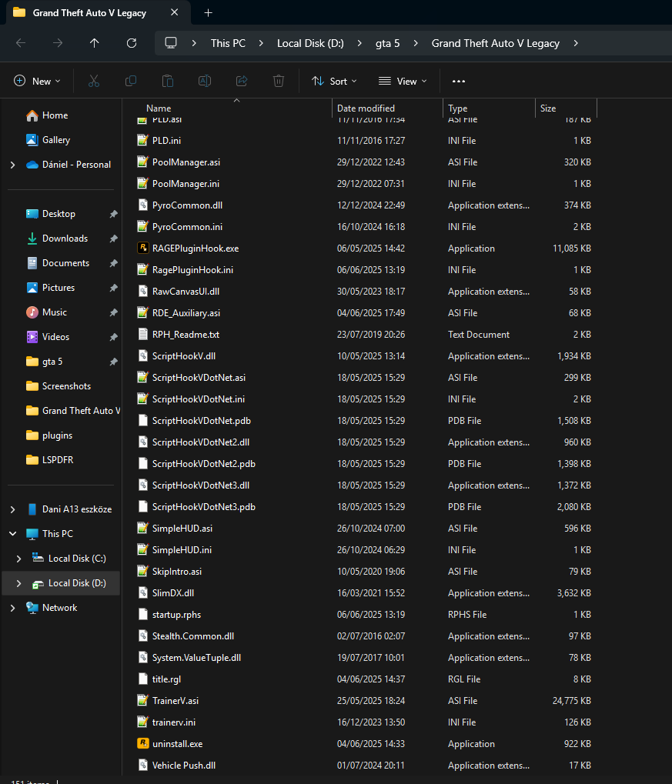Click the Date modified column header

click(x=366, y=108)
